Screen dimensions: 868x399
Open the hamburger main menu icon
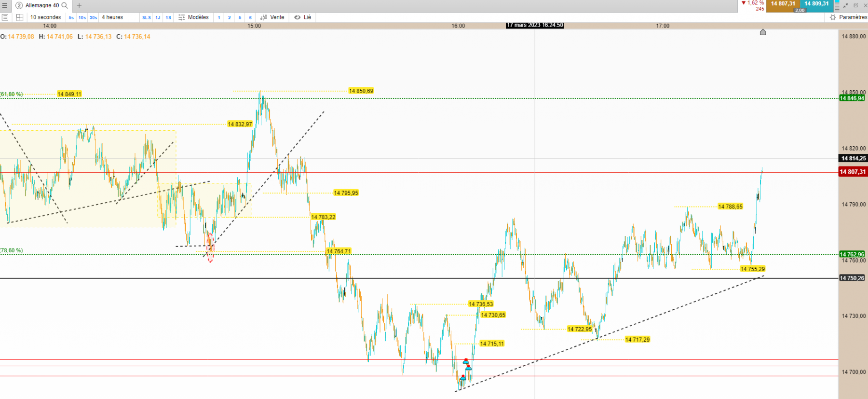pyautogui.click(x=4, y=5)
